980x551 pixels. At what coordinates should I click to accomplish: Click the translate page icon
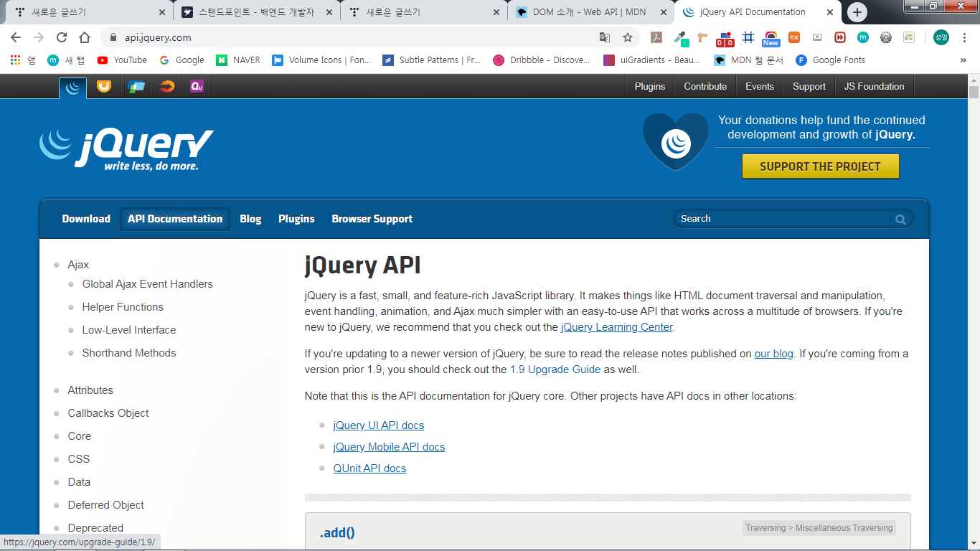605,37
